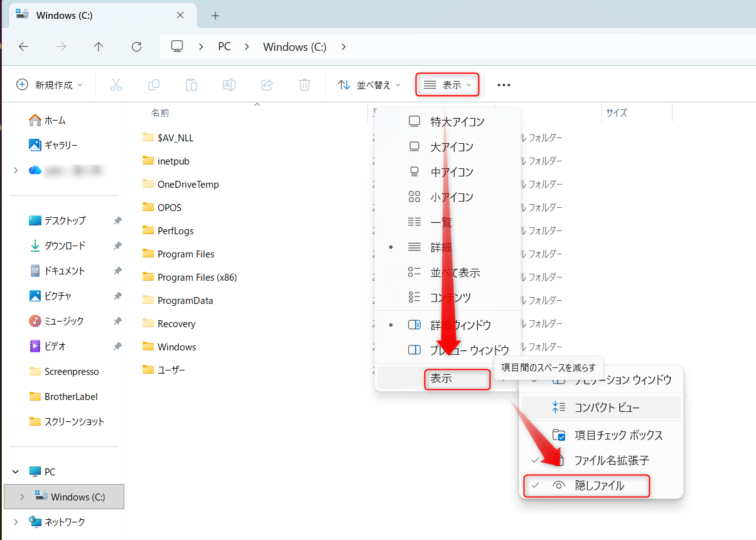Click the Cut scissors icon
This screenshot has width=756, height=540.
point(116,85)
